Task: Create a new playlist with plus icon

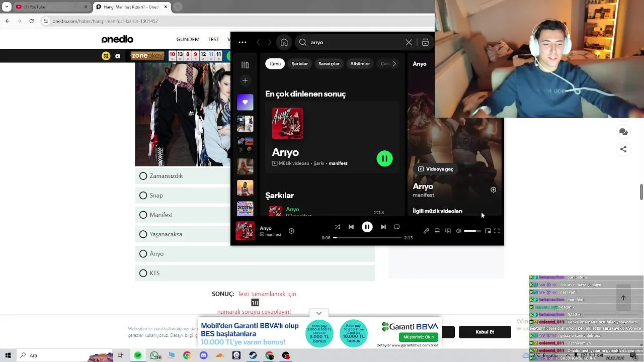Action: (245, 80)
